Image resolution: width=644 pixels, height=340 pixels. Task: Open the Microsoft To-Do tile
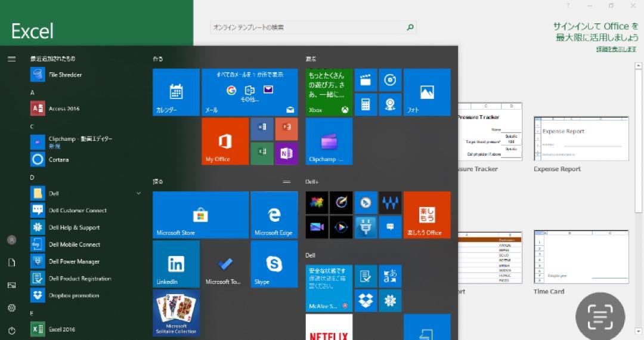coord(225,264)
